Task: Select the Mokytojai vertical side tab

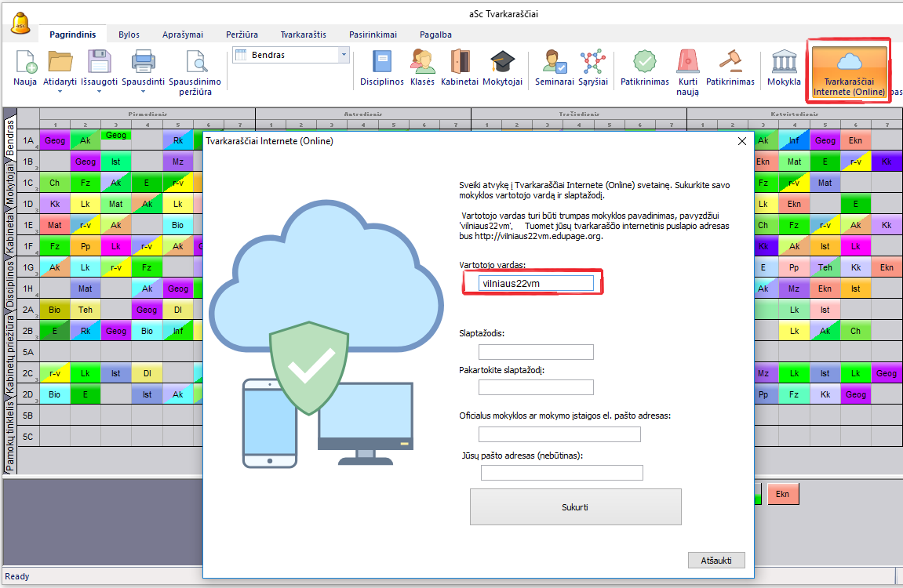Action: [10, 183]
